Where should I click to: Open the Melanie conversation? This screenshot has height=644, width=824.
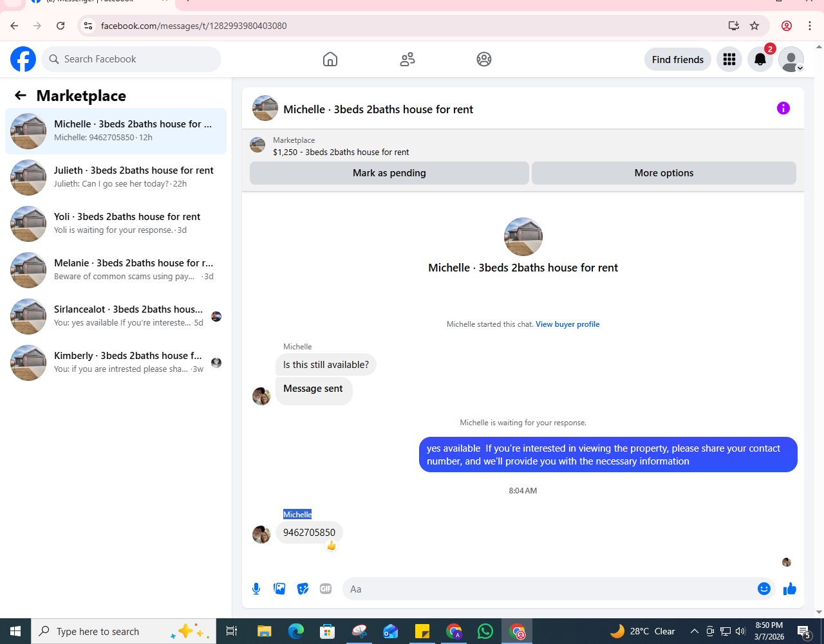pyautogui.click(x=116, y=270)
